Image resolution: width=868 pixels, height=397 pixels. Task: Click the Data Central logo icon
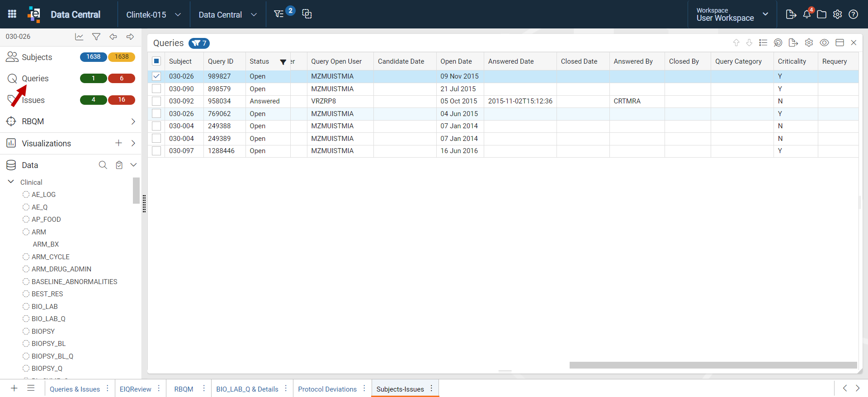tap(34, 14)
